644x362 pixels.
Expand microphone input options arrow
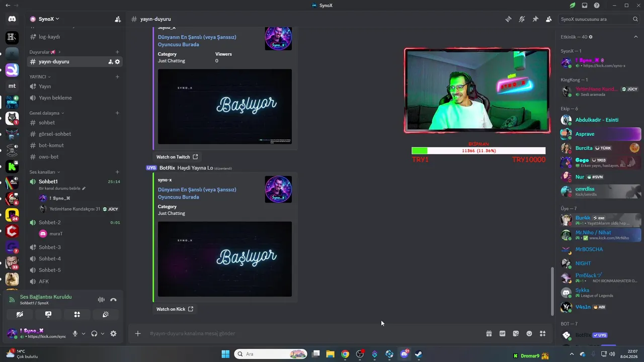[84, 333]
